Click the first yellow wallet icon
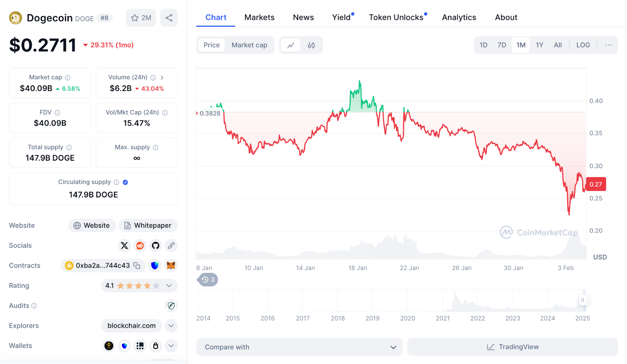627x364 pixels. 109,346
